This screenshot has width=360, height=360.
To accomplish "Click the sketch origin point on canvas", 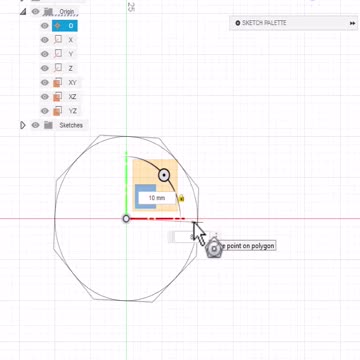I will (126, 219).
